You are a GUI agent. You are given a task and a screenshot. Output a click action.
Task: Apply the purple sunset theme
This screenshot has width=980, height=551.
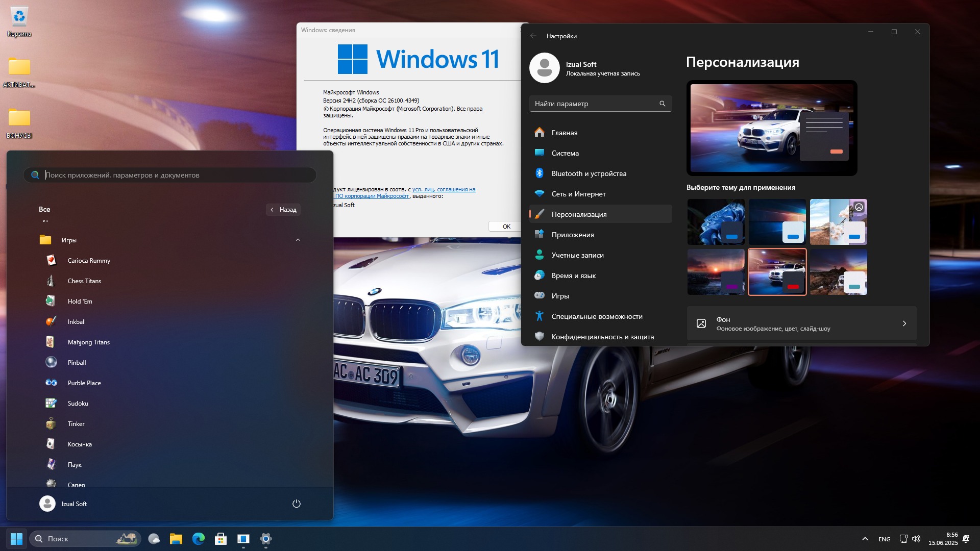pos(716,272)
